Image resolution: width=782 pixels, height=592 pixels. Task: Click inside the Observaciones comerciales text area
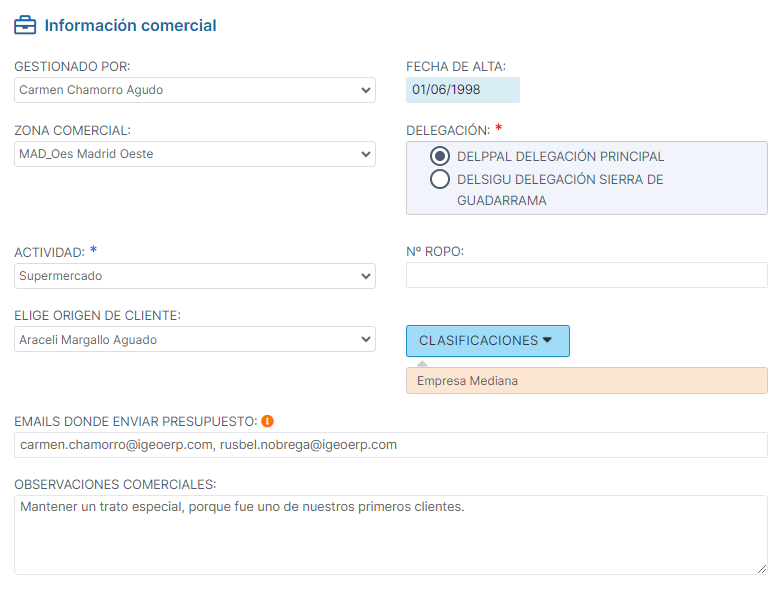390,535
